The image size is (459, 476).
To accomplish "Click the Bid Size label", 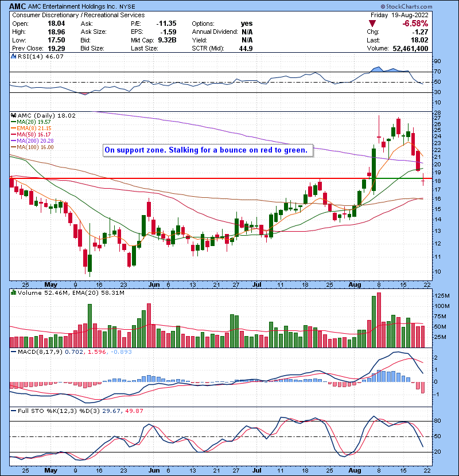I will [92, 48].
